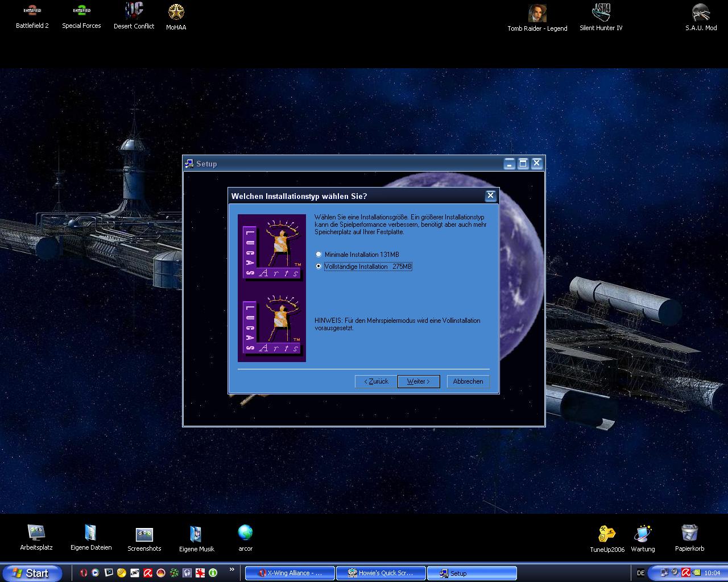Screen dimensions: 728x582
Task: Click the green info quick launch icon
Action: coord(213,573)
